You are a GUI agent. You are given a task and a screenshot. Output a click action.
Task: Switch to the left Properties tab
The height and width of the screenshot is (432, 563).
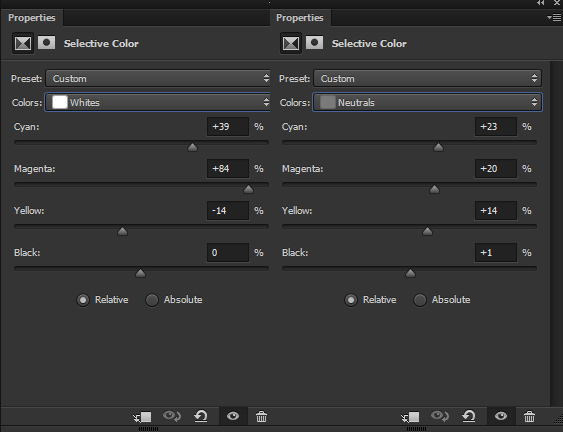click(x=32, y=18)
